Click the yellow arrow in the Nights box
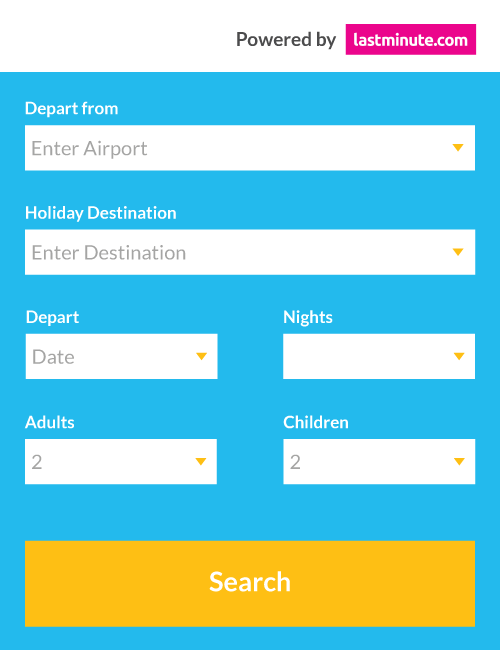The width and height of the screenshot is (500, 650). pyautogui.click(x=459, y=357)
